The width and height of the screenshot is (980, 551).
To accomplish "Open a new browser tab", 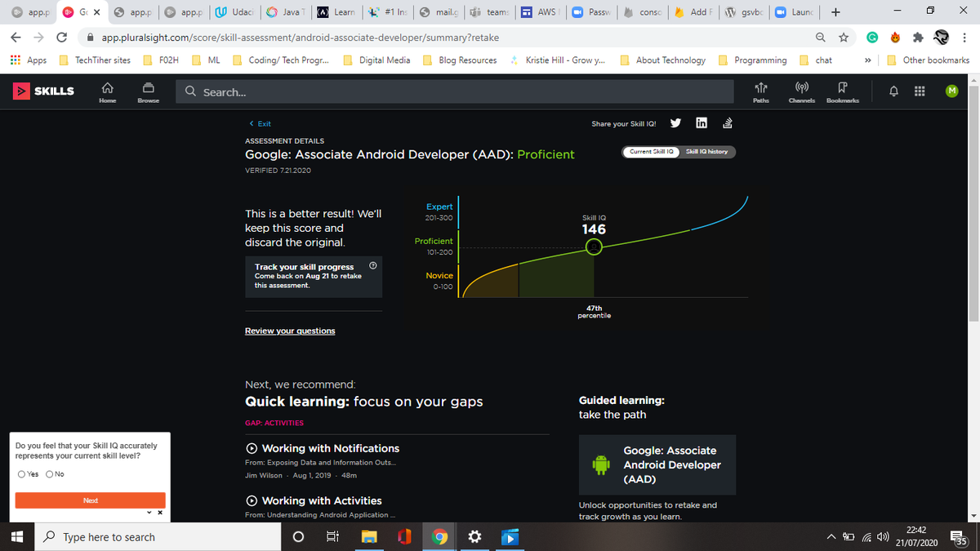I will [x=835, y=12].
